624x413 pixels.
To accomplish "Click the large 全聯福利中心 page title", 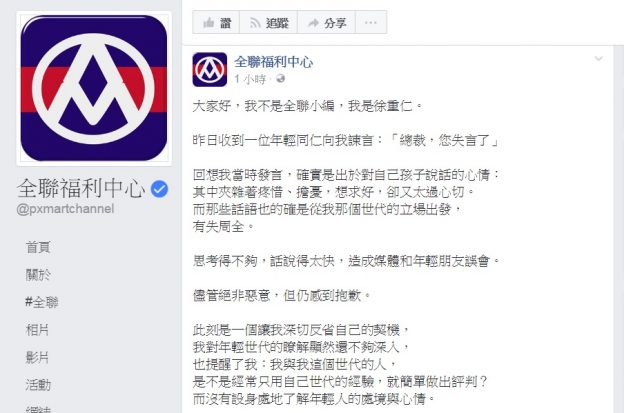I will pos(81,188).
